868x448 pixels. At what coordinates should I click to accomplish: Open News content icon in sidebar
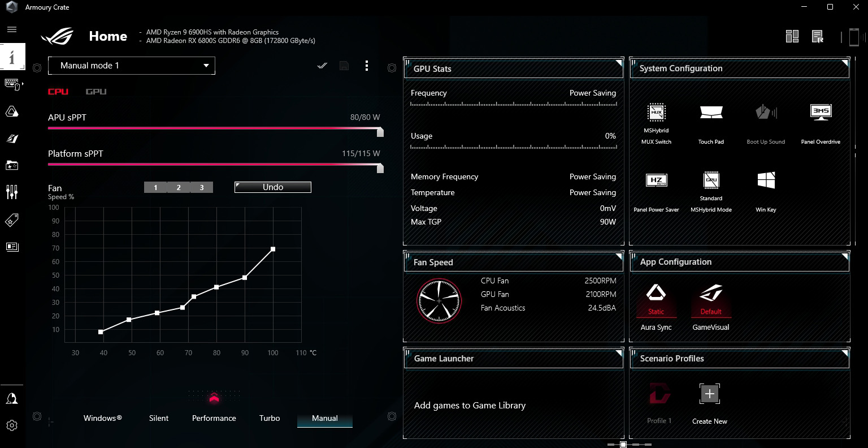tap(12, 247)
